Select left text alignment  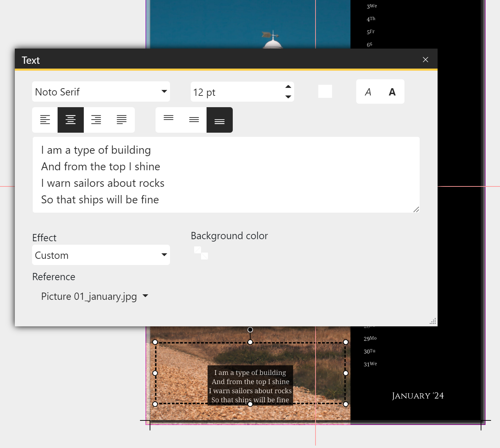coord(45,120)
